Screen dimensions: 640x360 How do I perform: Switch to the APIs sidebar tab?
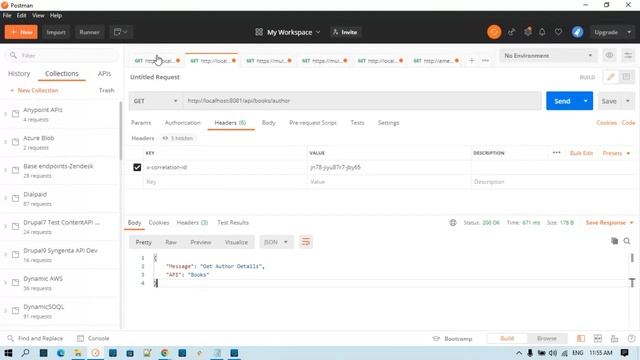pyautogui.click(x=104, y=73)
